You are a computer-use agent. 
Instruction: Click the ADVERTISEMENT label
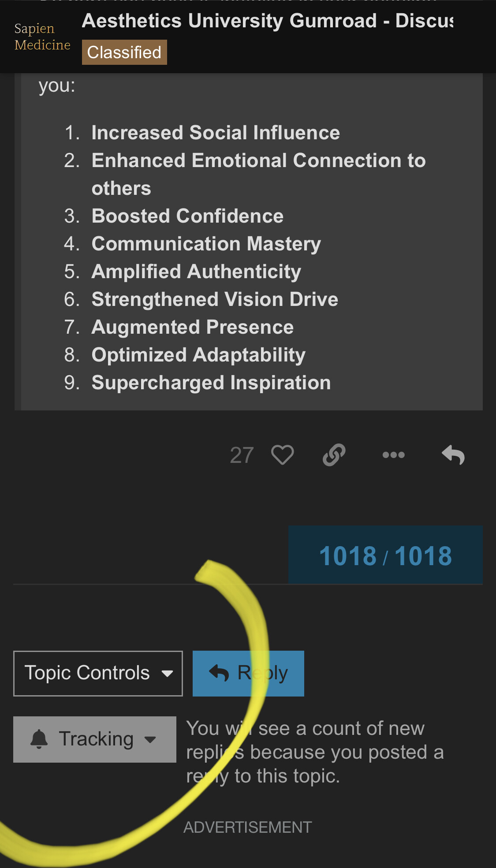pos(248,827)
